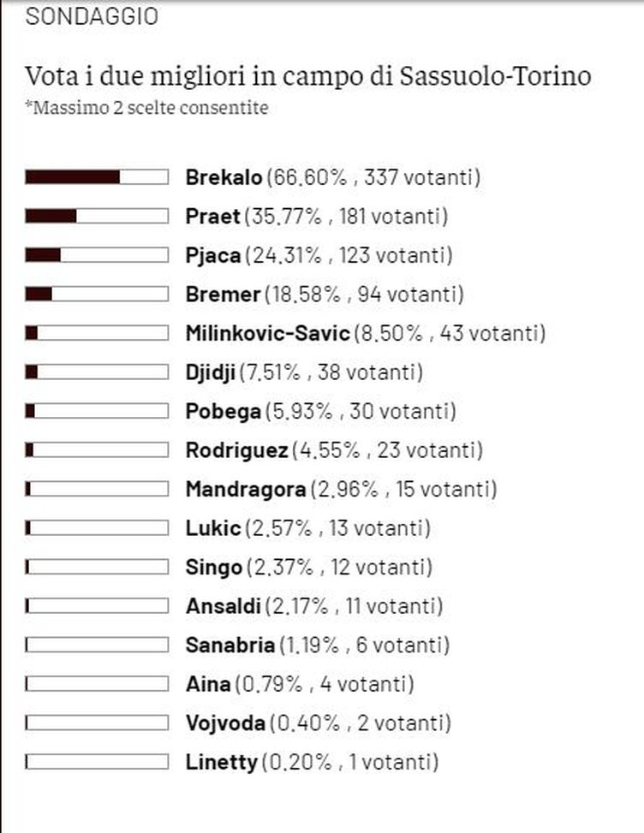Click the Vojvoda player name
The height and width of the screenshot is (833, 644).
pyautogui.click(x=224, y=723)
